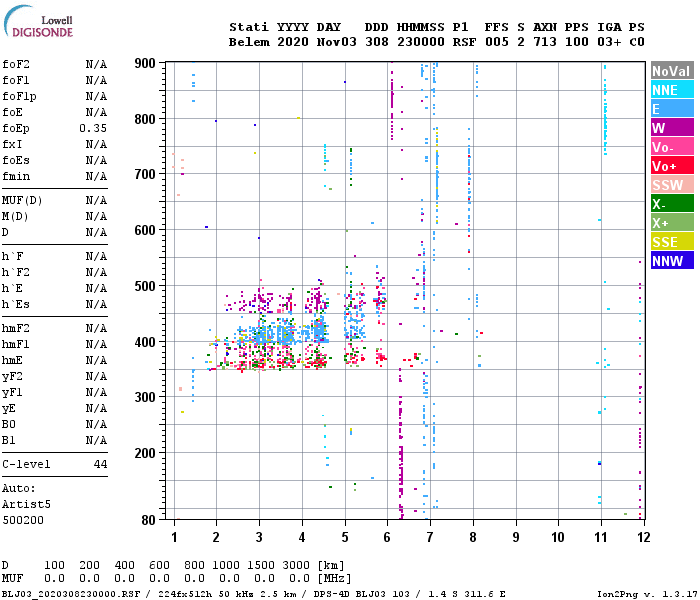This screenshot has width=700, height=600.
Task: Select the Vo- pink legend swatch
Action: (672, 147)
